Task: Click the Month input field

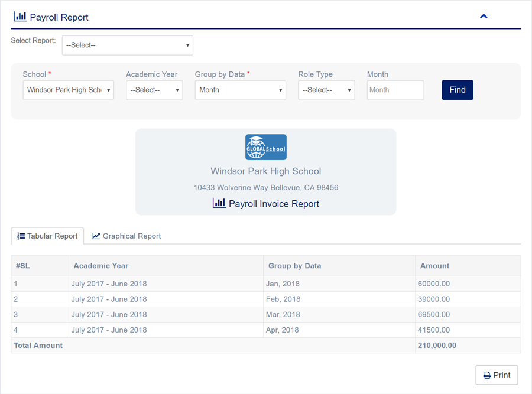Action: pos(395,90)
